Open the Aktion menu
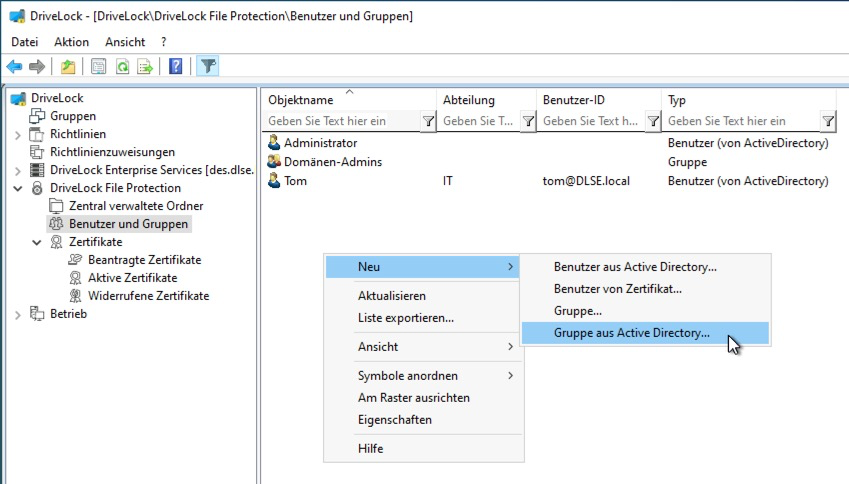849x484 pixels. click(x=71, y=42)
